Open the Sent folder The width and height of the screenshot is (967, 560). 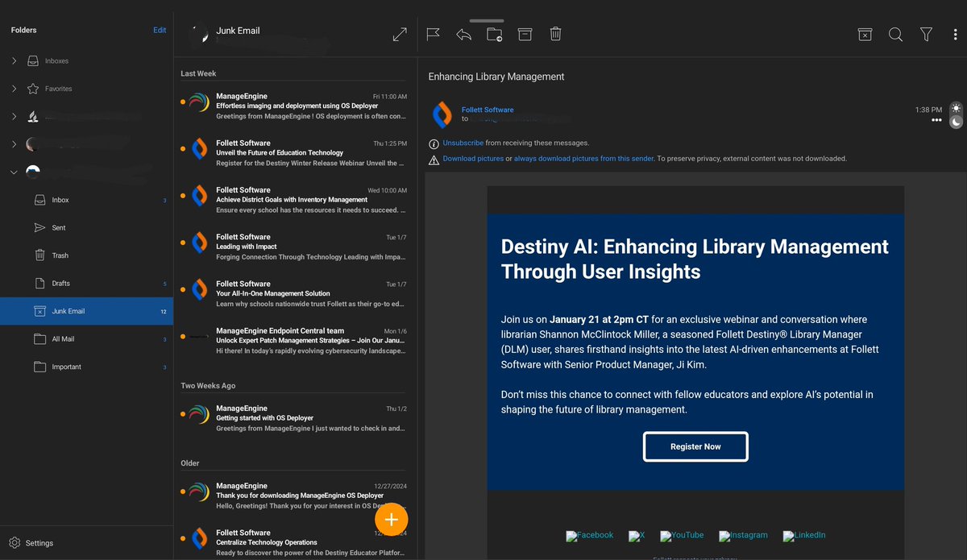(x=86, y=227)
